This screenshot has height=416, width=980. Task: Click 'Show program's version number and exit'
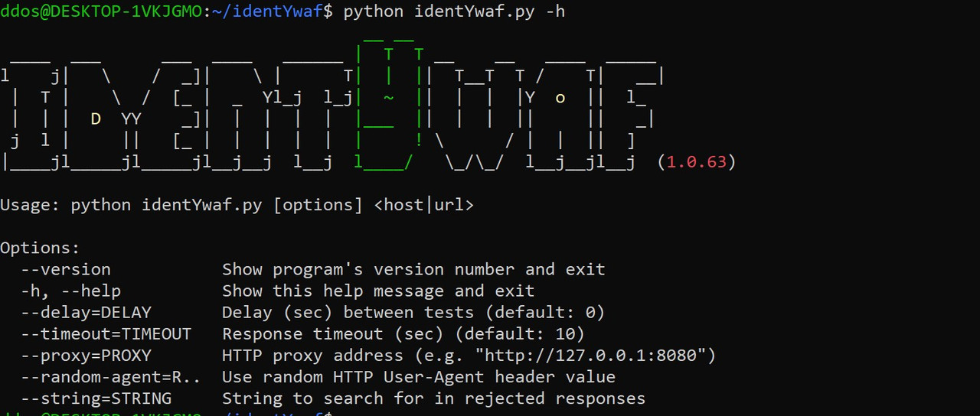(413, 269)
